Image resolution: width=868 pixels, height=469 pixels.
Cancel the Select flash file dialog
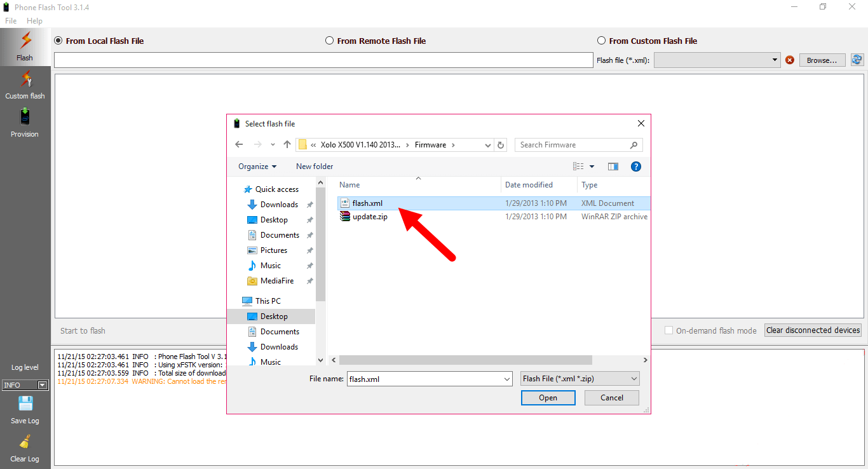tap(612, 398)
